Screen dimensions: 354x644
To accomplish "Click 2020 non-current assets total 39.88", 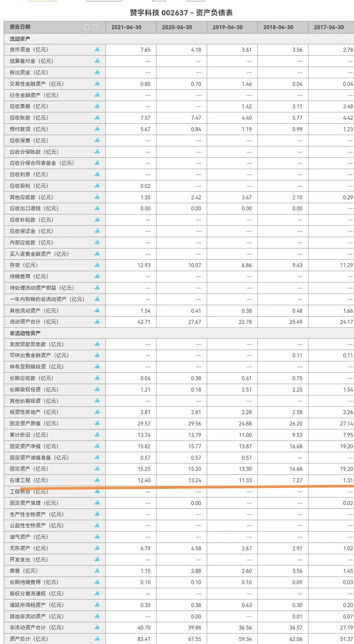I will click(194, 628).
